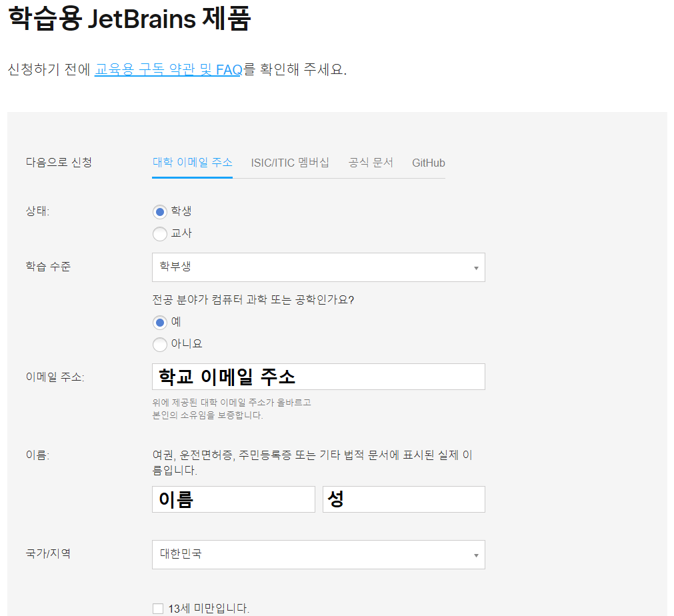Click the 다음으로 신청 label
The image size is (674, 616).
pos(59,163)
